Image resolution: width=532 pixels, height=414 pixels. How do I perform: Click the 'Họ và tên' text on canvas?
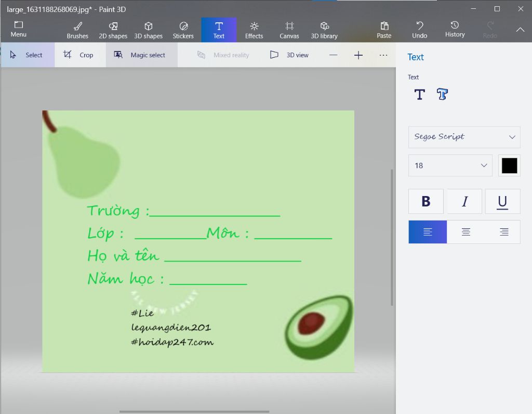(x=123, y=256)
